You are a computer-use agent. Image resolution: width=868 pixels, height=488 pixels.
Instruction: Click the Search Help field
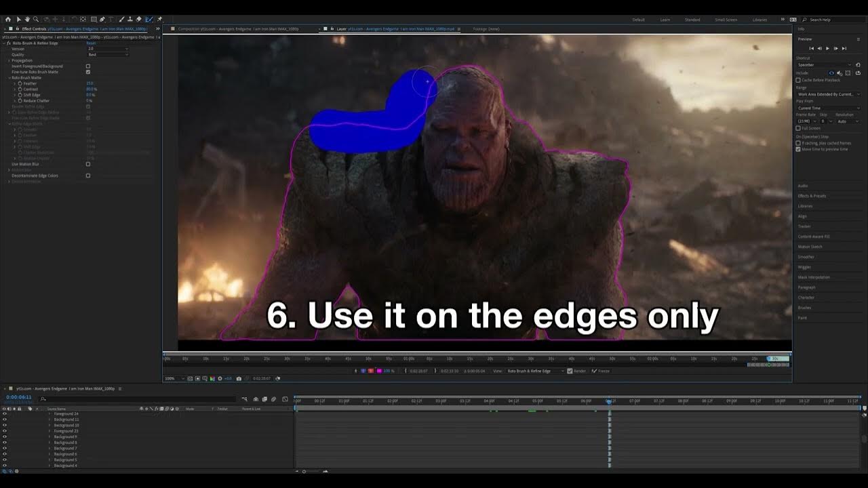point(833,20)
